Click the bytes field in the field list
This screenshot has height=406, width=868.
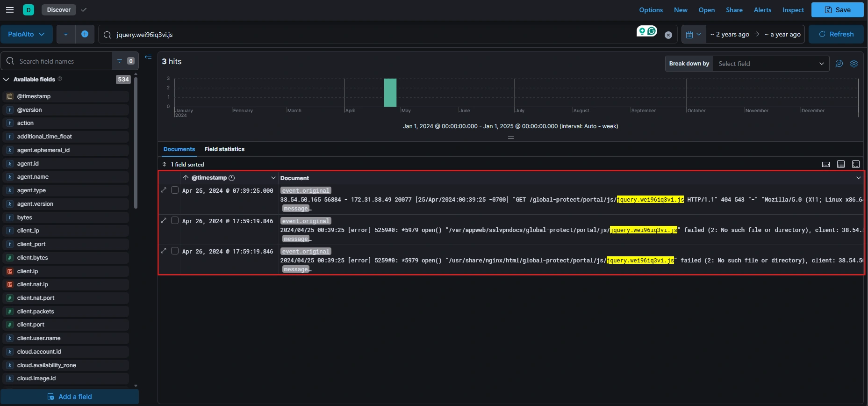[x=66, y=217]
